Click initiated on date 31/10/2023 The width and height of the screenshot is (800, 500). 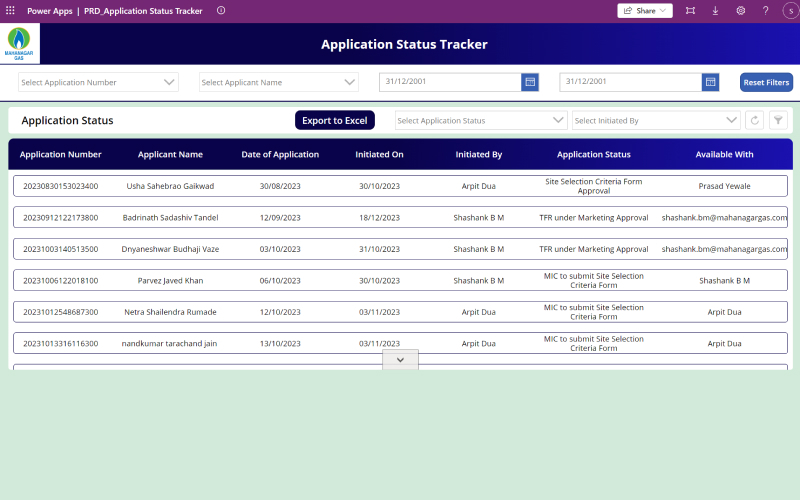380,249
